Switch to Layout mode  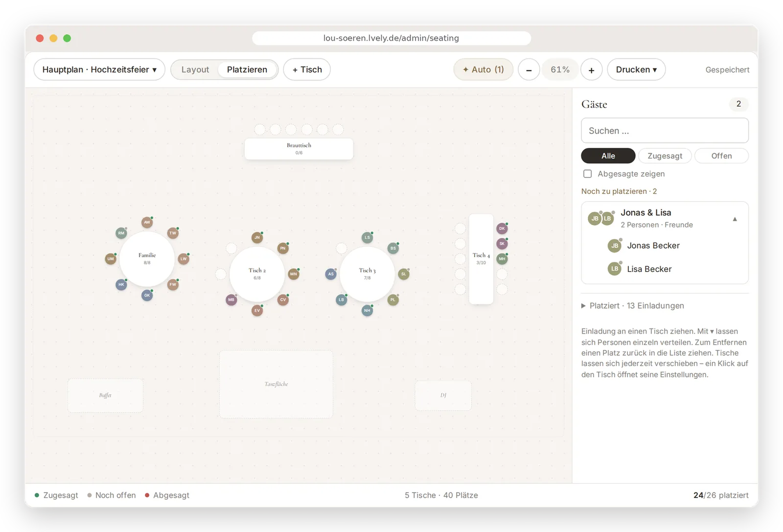[195, 69]
